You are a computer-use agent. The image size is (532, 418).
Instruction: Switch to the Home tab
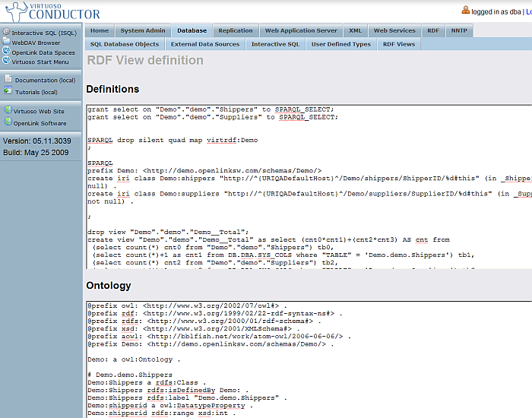click(x=100, y=30)
